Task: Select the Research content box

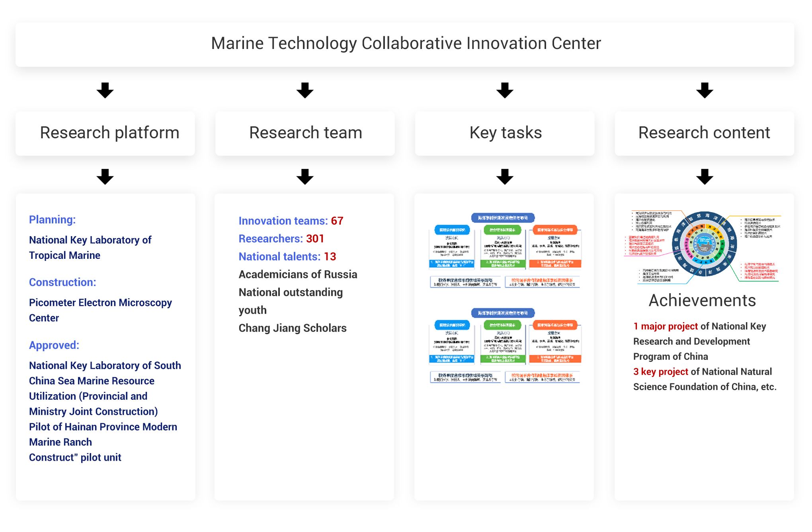Action: click(705, 133)
